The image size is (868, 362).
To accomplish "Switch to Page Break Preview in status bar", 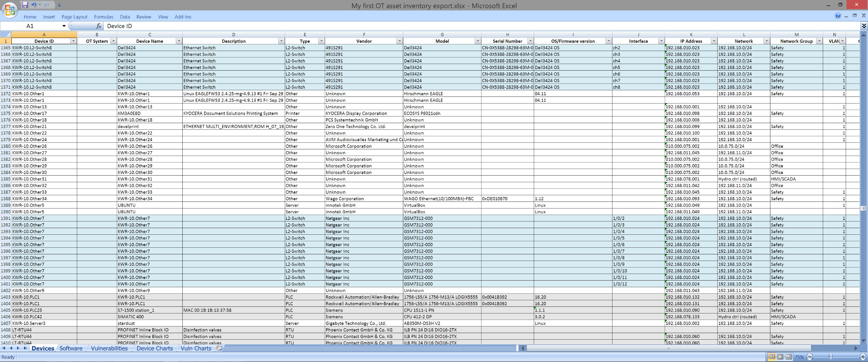I will [788, 357].
